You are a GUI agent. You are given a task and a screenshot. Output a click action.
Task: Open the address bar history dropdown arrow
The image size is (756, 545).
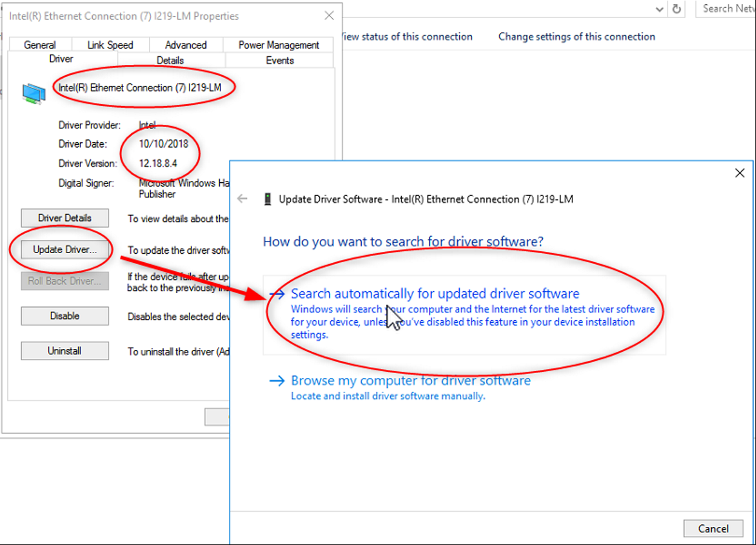[x=660, y=9]
